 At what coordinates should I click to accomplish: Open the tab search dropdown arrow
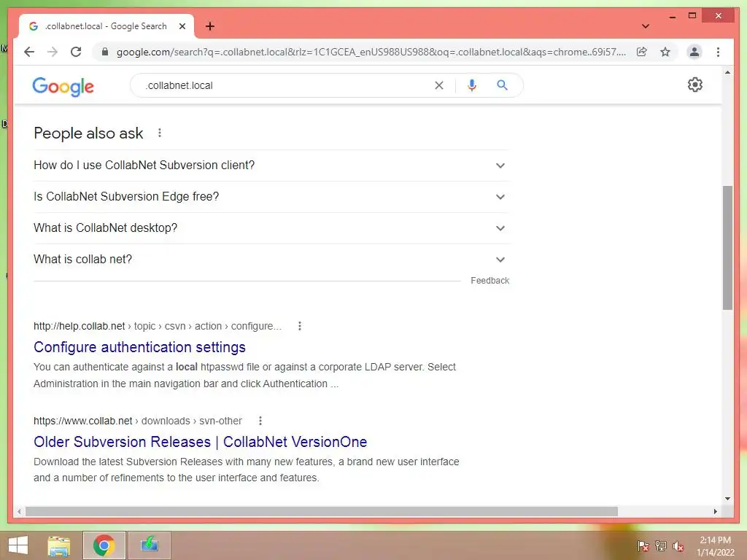[645, 26]
